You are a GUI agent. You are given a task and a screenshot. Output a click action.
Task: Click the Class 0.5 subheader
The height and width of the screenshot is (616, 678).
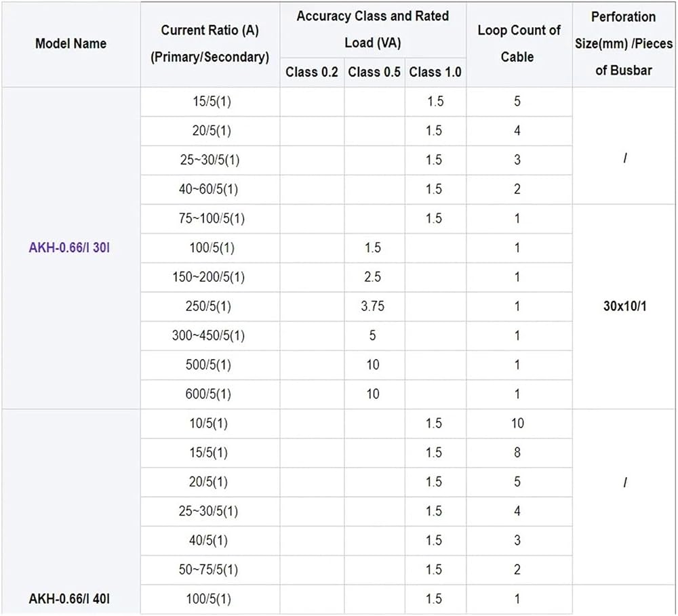tap(374, 72)
